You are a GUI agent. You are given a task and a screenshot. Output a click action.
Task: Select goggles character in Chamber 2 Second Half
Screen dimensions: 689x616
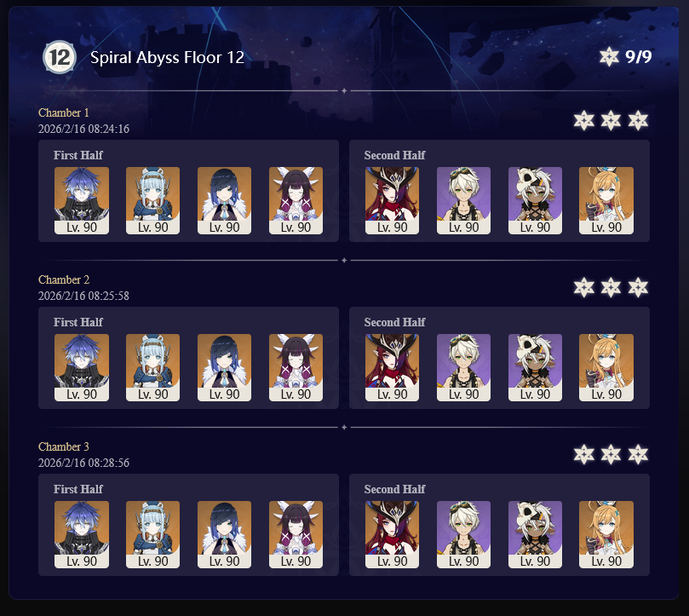pos(463,367)
